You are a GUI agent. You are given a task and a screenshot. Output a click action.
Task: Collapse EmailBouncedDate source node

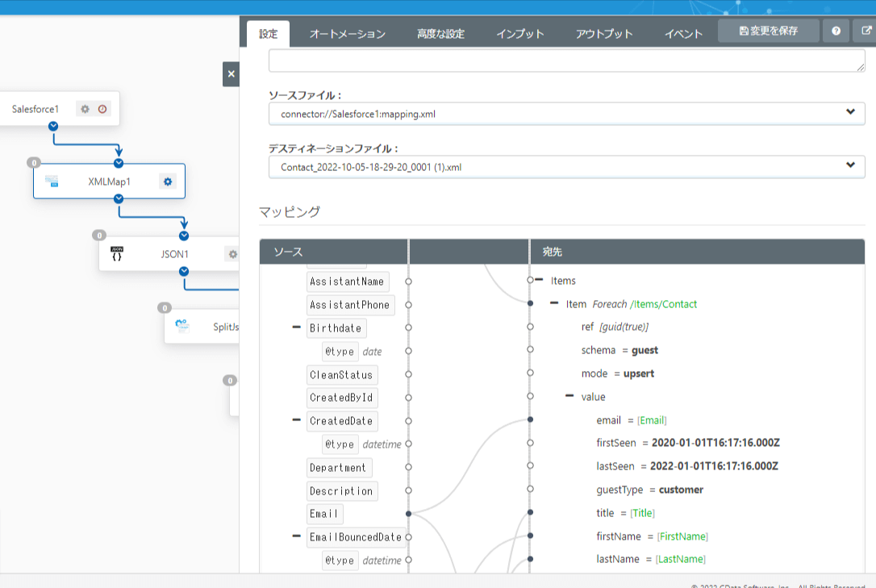click(x=297, y=536)
